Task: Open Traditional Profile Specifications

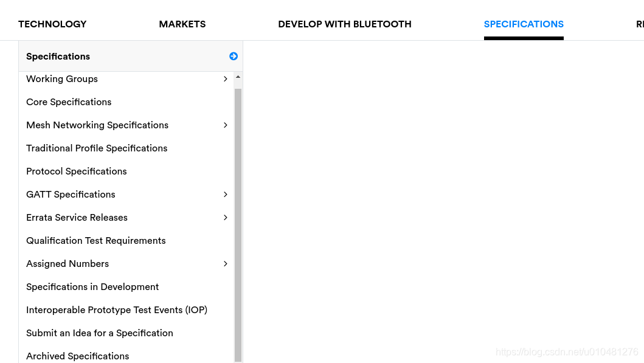Action: [97, 148]
